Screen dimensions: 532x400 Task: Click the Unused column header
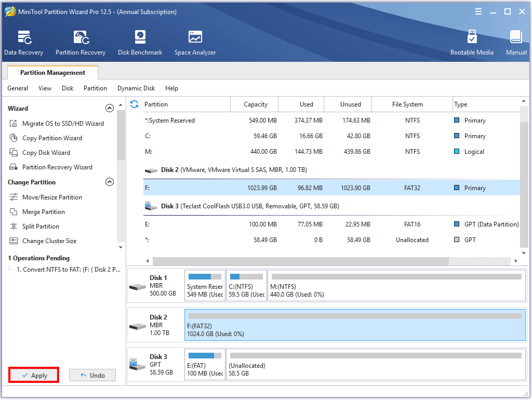pos(348,104)
